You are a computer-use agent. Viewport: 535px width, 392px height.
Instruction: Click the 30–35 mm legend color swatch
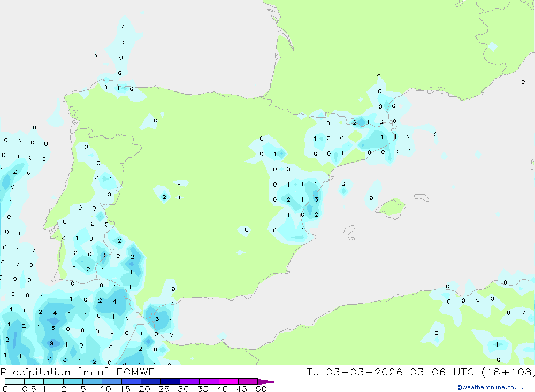189,381
